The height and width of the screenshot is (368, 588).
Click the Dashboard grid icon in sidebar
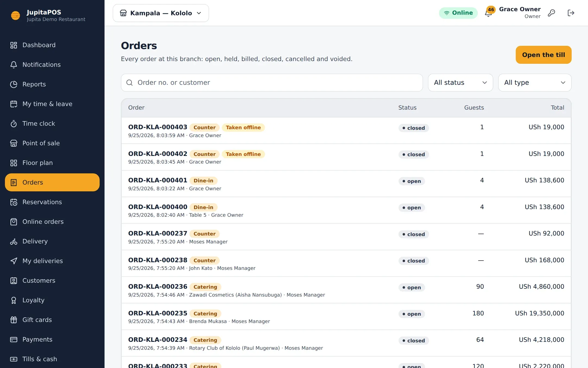coord(14,45)
